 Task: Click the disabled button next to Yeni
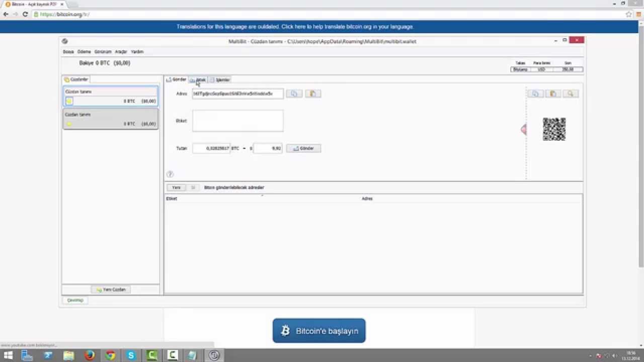tap(193, 188)
